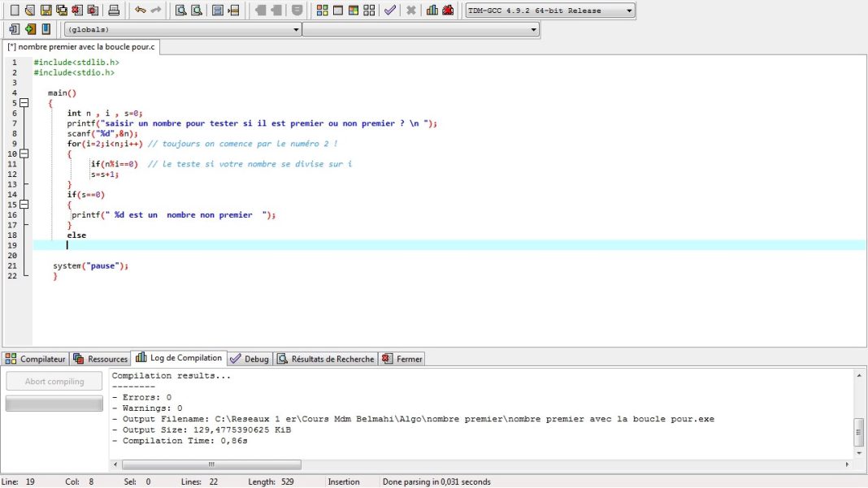This screenshot has width=868, height=488.
Task: Select the 'nombre premier avec la boucle pour.c' file tab
Action: click(x=80, y=47)
